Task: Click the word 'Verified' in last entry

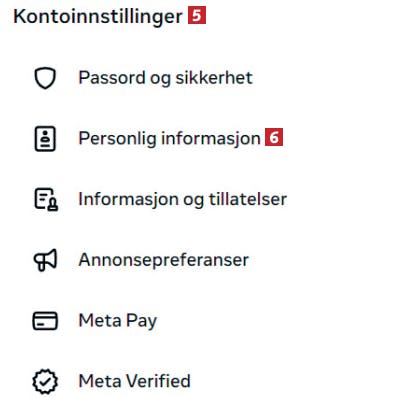Action: click(x=158, y=381)
